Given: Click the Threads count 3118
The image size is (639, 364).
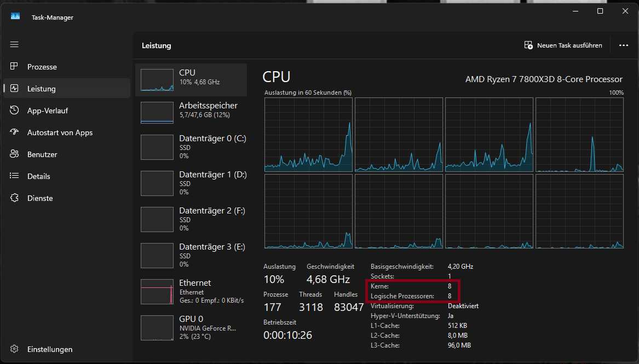Looking at the screenshot, I should [311, 307].
